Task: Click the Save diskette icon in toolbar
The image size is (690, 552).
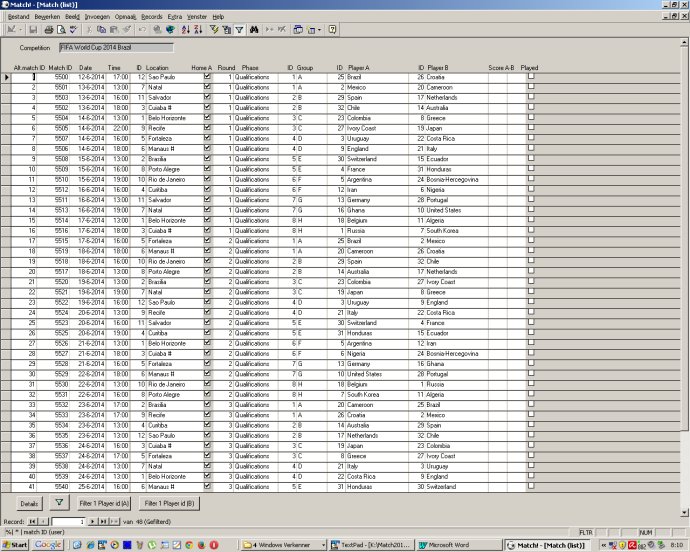Action: [x=33, y=29]
